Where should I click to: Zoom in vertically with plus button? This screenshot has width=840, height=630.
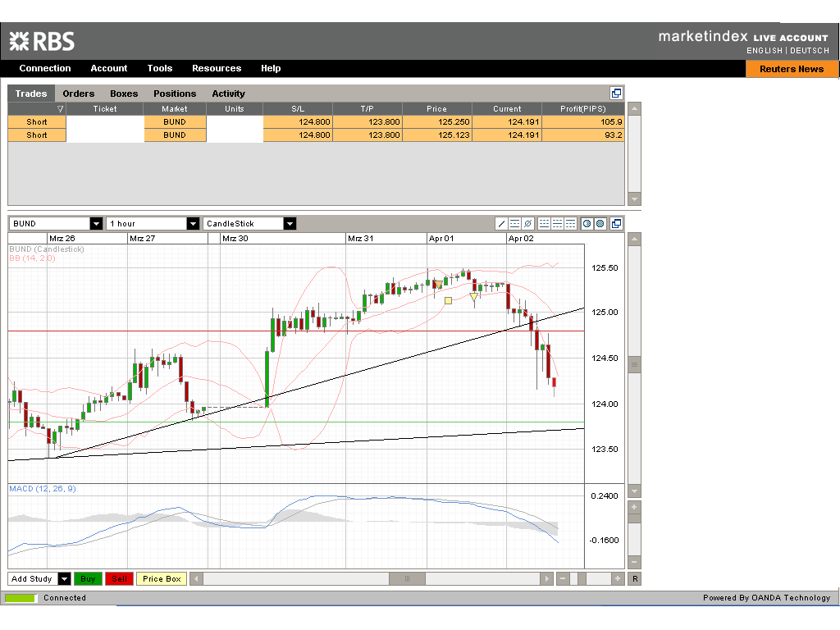(634, 507)
